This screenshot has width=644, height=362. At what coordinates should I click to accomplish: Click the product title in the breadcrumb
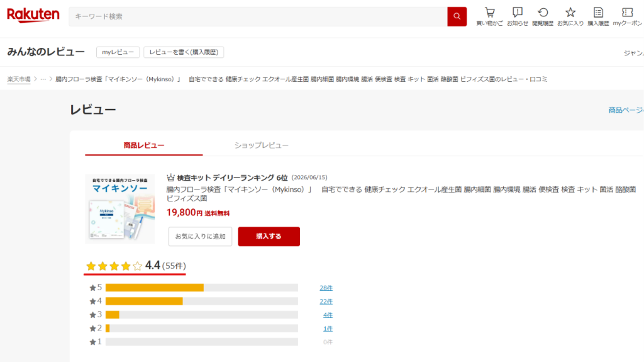pyautogui.click(x=301, y=79)
